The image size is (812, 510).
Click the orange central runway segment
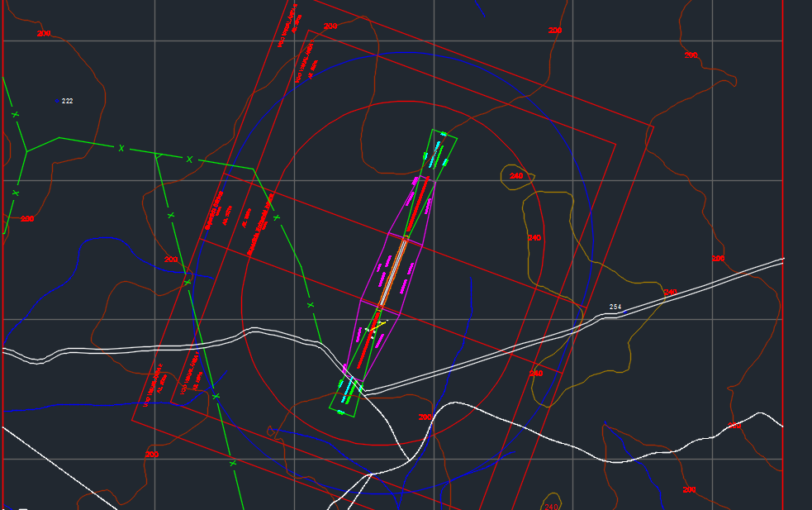[x=393, y=272]
